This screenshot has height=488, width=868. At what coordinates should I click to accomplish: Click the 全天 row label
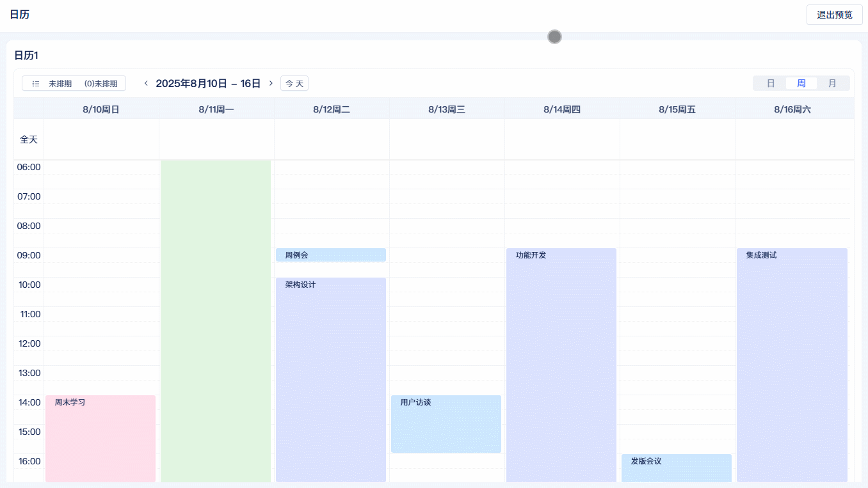pyautogui.click(x=29, y=139)
